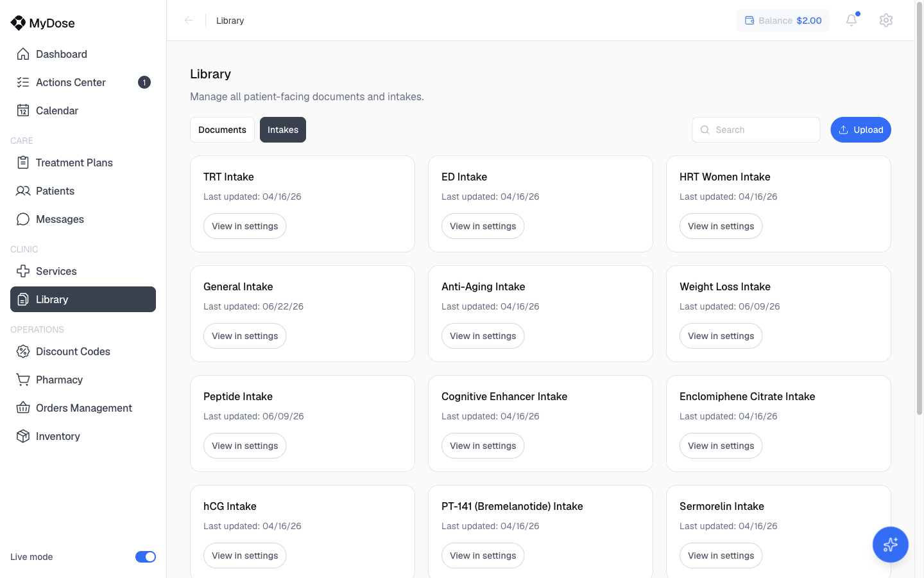Click the Inventory box icon
The image size is (924, 578).
[23, 436]
